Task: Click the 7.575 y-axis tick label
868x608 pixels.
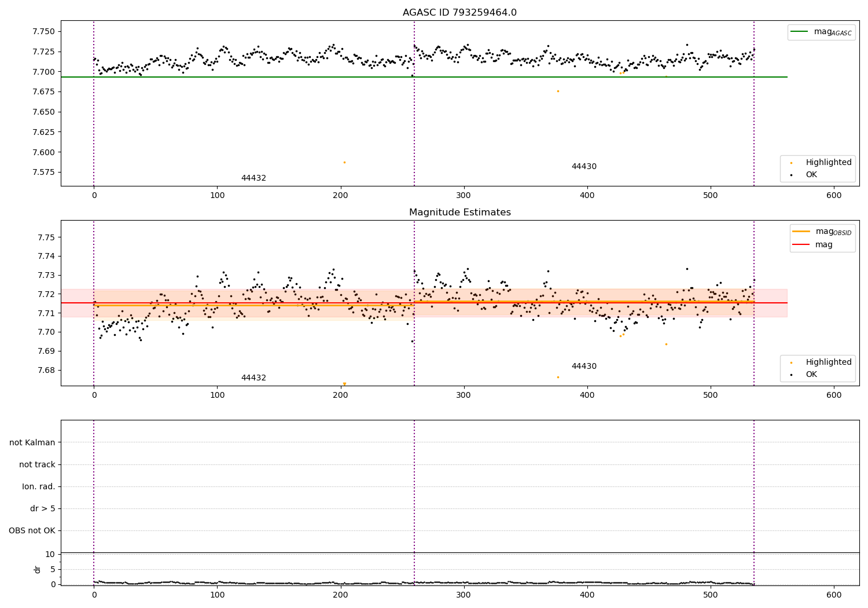Action: (44, 173)
